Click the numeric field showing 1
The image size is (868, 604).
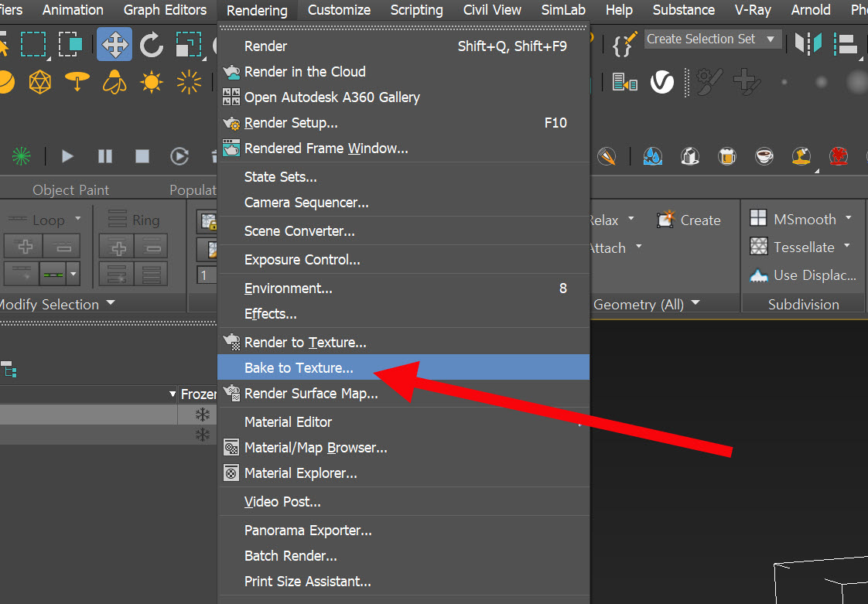(x=207, y=275)
